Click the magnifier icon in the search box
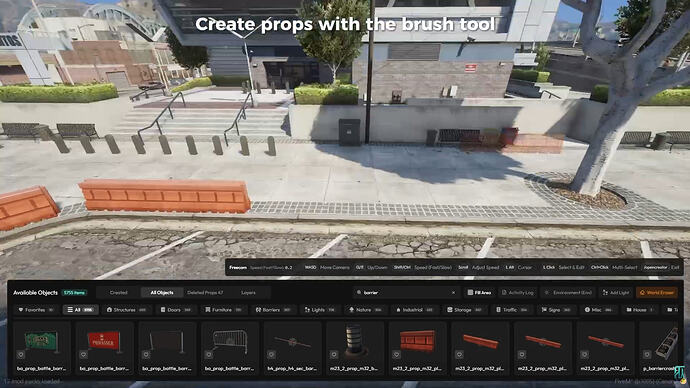This screenshot has height=388, width=690. [359, 293]
